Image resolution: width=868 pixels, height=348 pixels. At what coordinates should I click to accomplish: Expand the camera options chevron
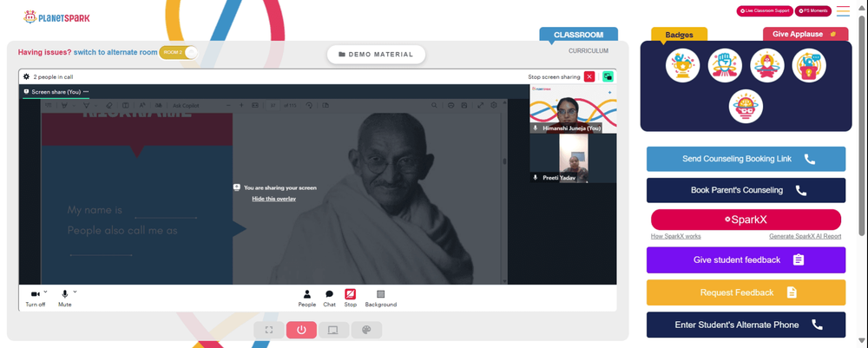[45, 292]
